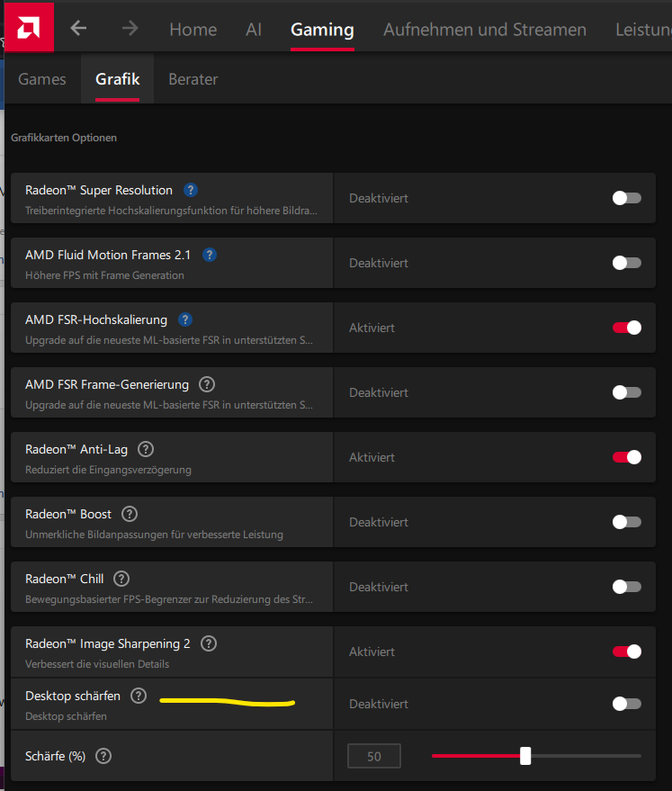The image size is (672, 791).
Task: Click the AMD logo icon
Action: (29, 27)
